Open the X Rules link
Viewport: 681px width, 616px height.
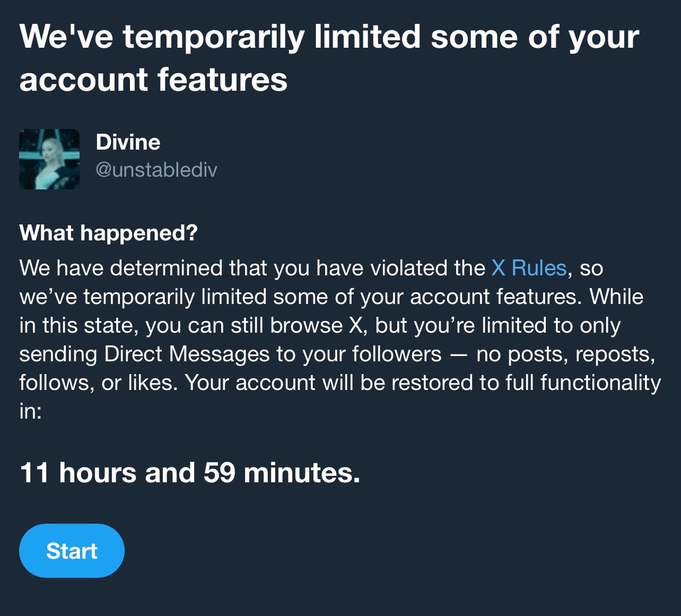click(528, 268)
